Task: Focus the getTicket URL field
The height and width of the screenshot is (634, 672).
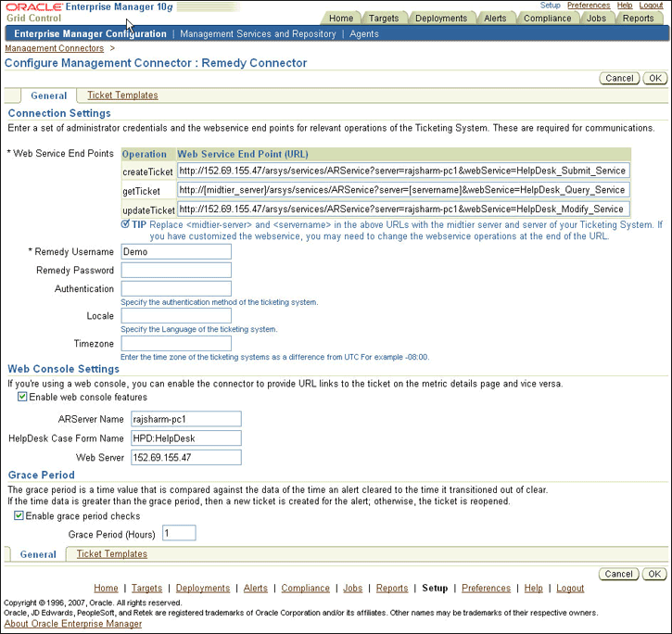Action: (402, 190)
